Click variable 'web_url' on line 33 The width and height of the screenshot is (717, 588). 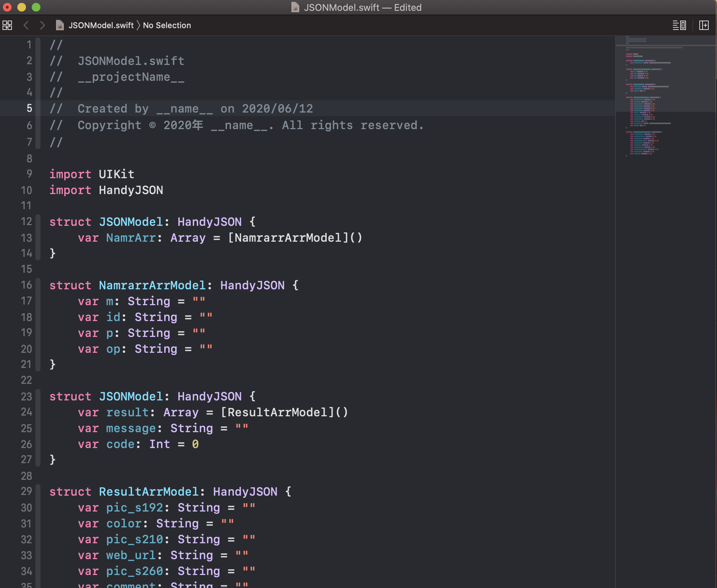click(x=131, y=555)
